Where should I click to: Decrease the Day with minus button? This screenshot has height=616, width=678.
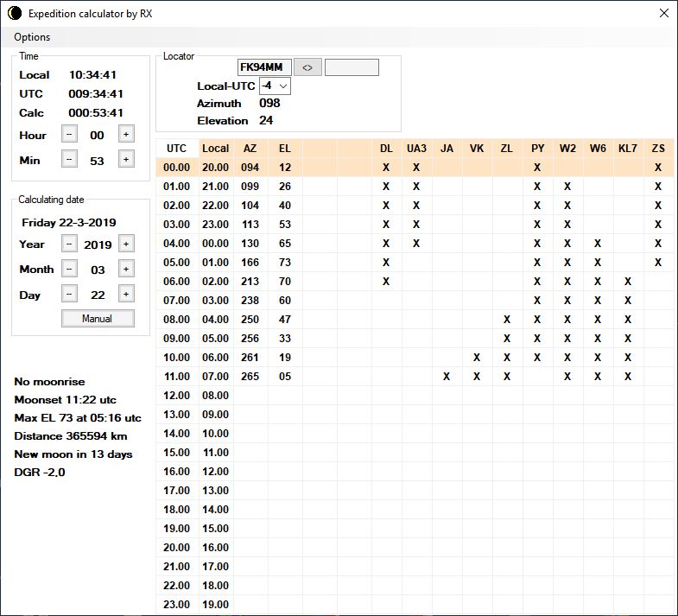[69, 294]
